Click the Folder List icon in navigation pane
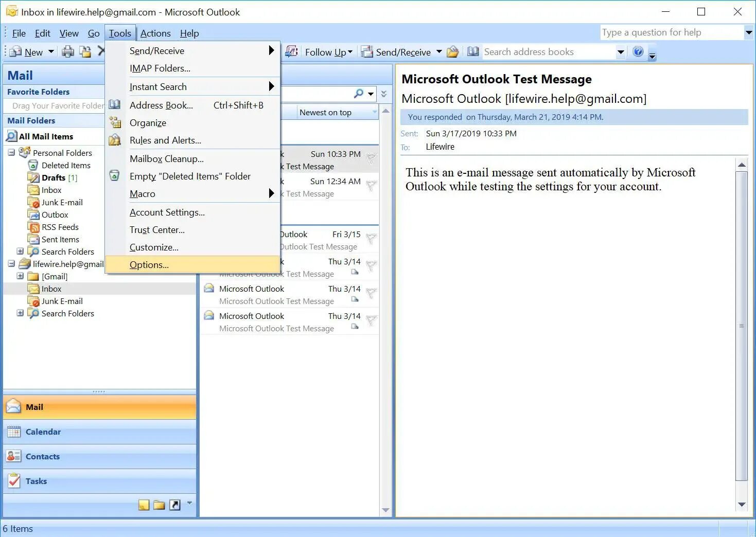Viewport: 756px width, 537px height. click(x=160, y=505)
